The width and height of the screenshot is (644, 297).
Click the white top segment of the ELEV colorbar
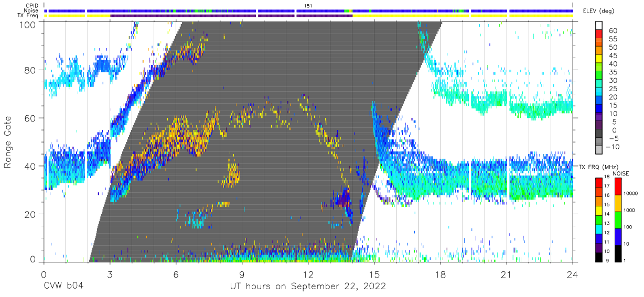coord(599,26)
